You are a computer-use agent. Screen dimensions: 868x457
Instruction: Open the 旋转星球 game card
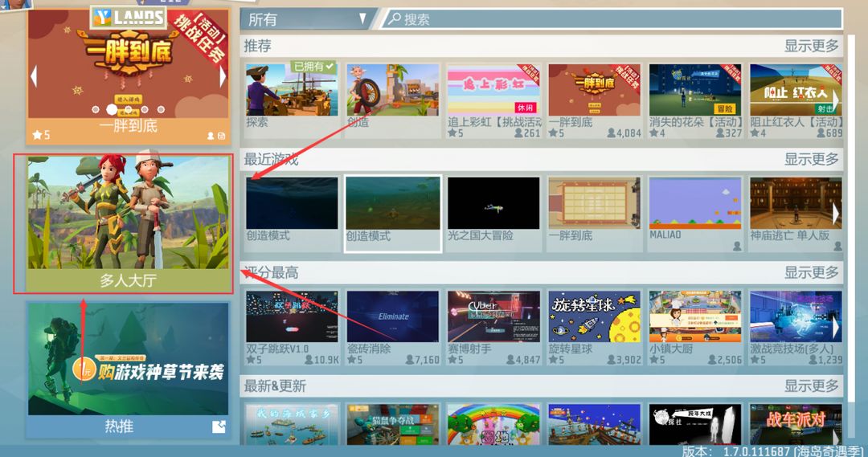click(x=594, y=327)
